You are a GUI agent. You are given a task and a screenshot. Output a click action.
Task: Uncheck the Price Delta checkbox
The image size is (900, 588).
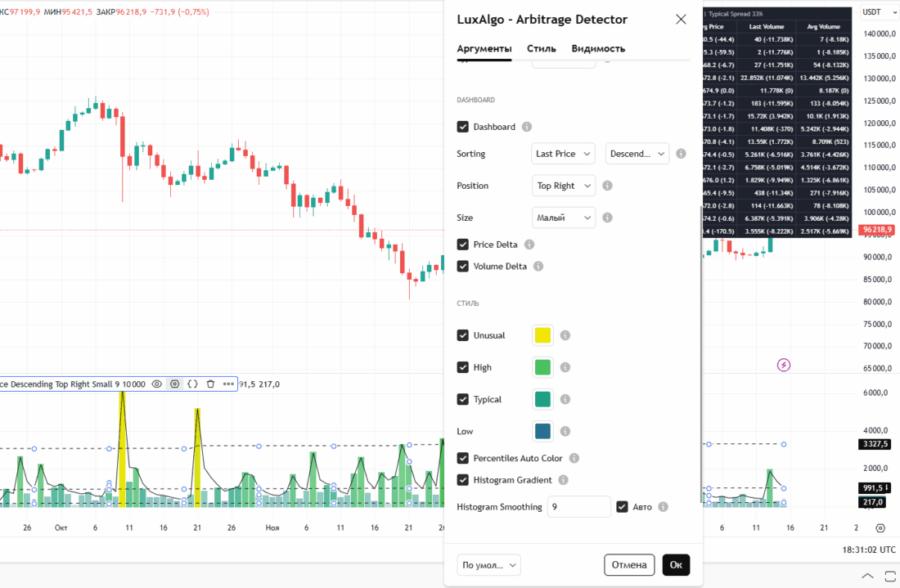pos(462,245)
